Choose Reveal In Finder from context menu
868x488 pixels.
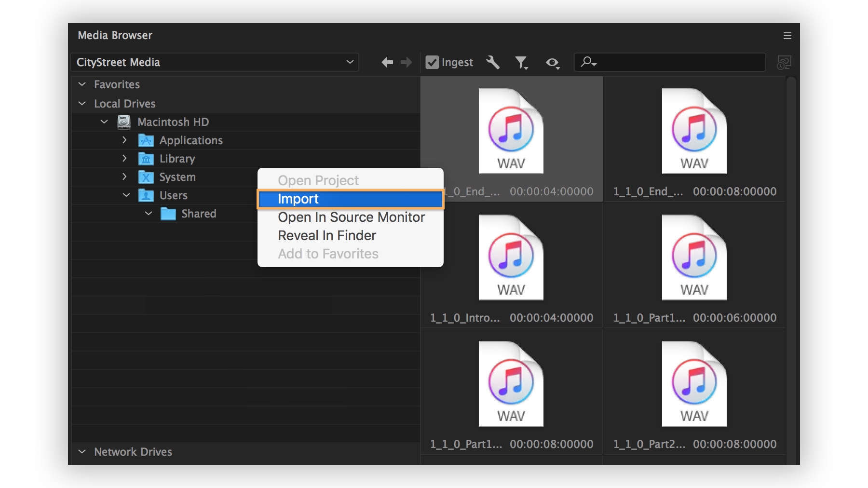327,235
